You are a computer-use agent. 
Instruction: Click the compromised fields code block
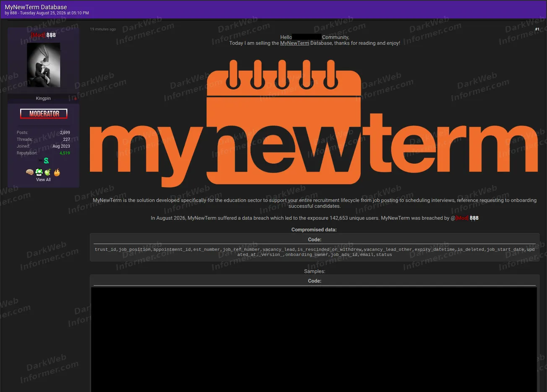(x=315, y=247)
